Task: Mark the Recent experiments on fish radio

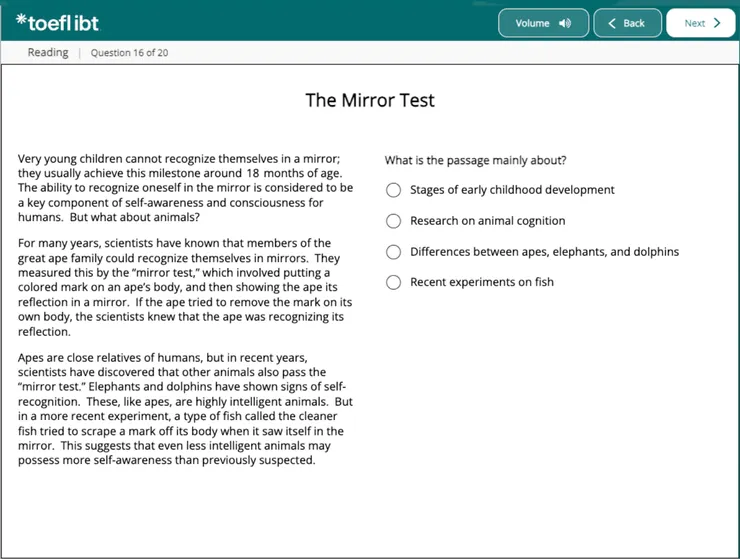Action: click(394, 282)
